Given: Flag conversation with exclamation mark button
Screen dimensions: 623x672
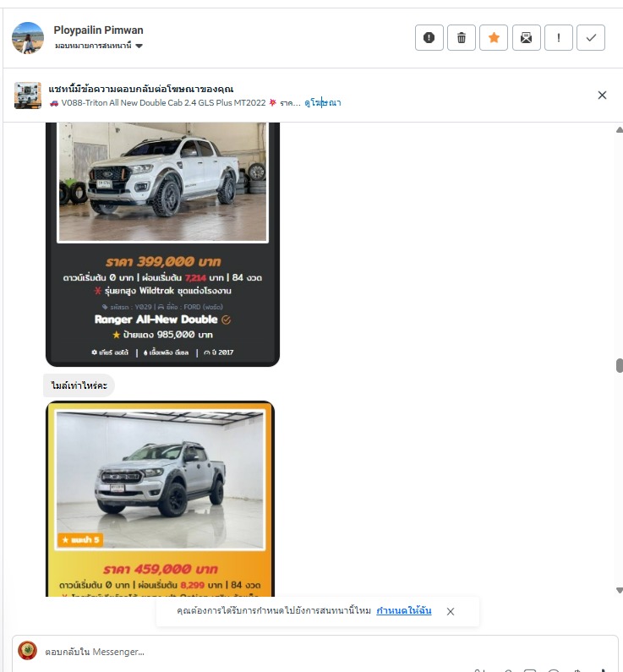Looking at the screenshot, I should coord(558,38).
